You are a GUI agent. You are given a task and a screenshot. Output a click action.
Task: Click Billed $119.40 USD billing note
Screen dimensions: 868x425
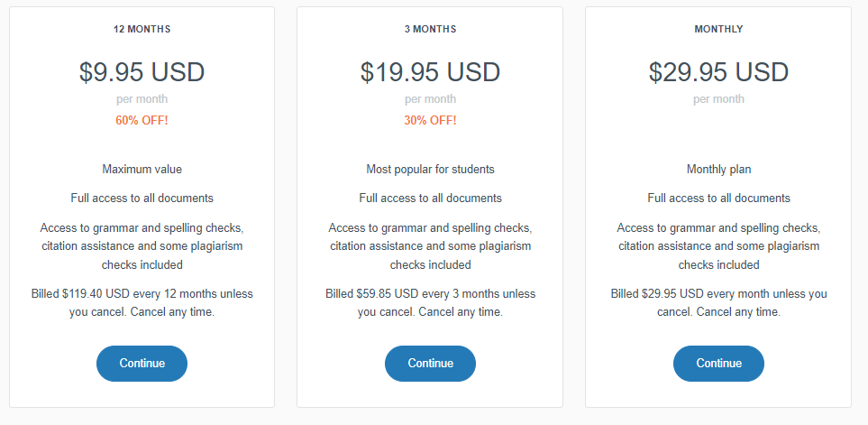[x=142, y=302]
